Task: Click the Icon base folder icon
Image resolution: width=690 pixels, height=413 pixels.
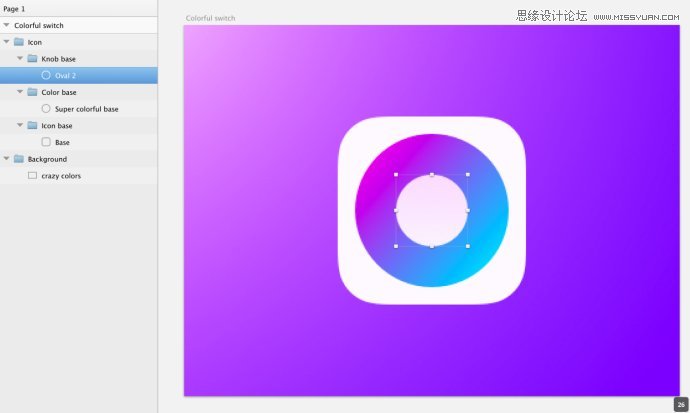Action: [x=32, y=125]
